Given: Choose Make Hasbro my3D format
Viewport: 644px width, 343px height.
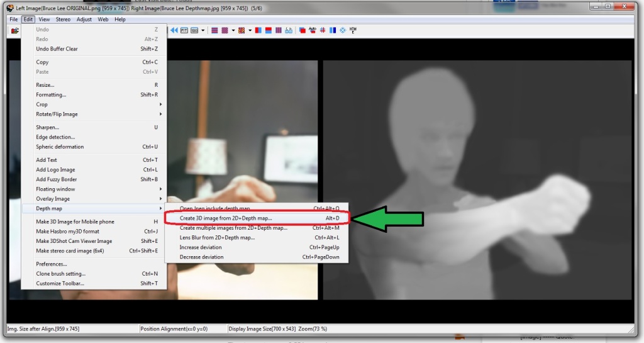Looking at the screenshot, I should 94,231.
